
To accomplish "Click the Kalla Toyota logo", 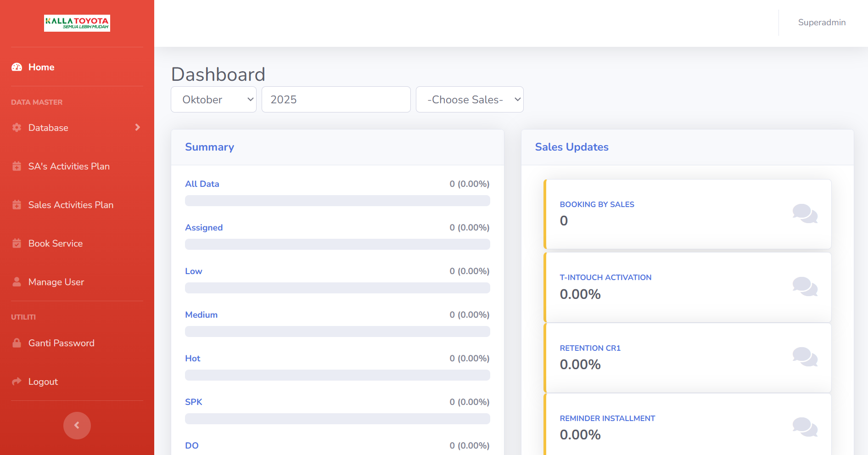I will click(x=77, y=23).
